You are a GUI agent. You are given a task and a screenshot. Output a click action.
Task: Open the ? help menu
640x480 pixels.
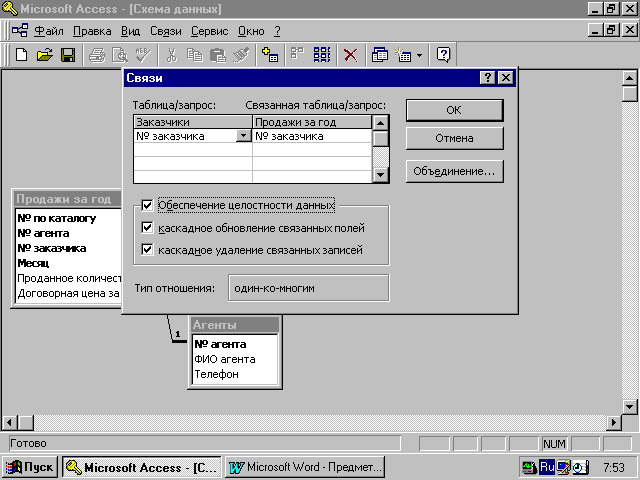(277, 31)
